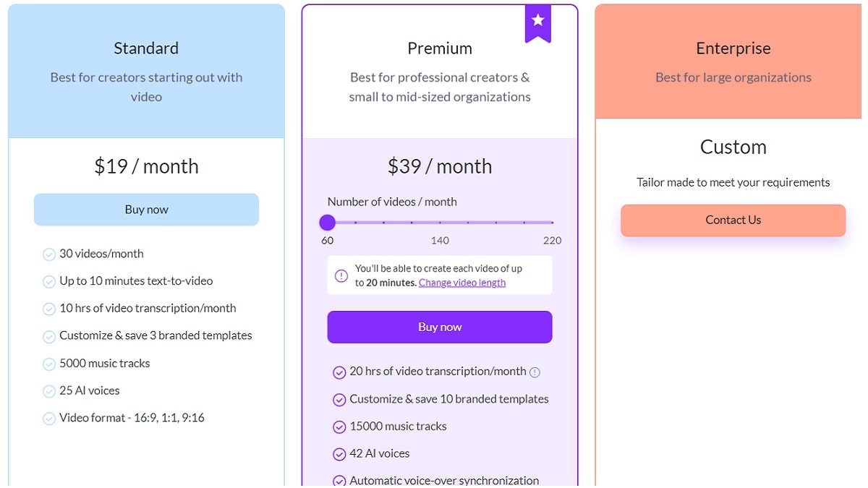Buy the Standard plan now
The width and height of the screenshot is (868, 488).
click(146, 210)
